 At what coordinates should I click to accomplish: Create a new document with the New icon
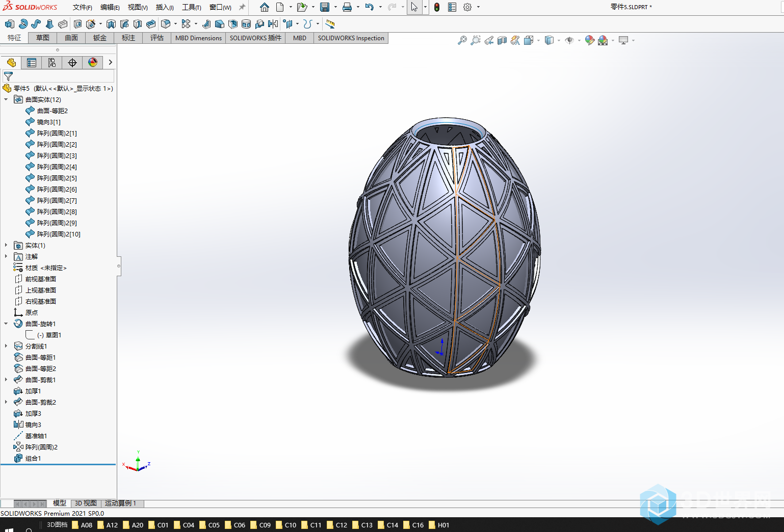tap(280, 7)
